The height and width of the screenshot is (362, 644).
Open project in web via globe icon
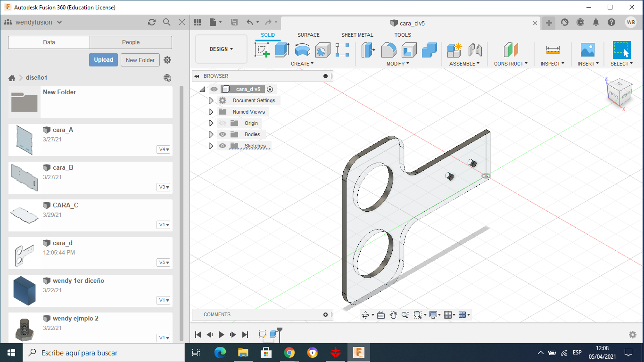(167, 78)
